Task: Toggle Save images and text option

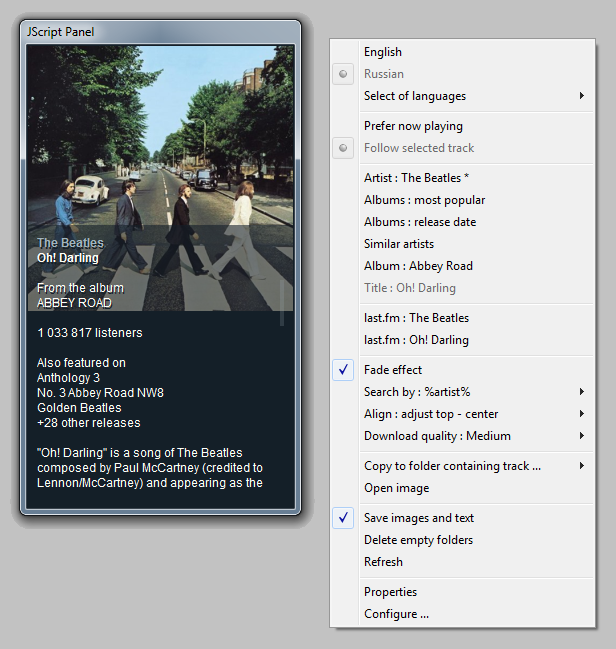Action: pyautogui.click(x=418, y=518)
